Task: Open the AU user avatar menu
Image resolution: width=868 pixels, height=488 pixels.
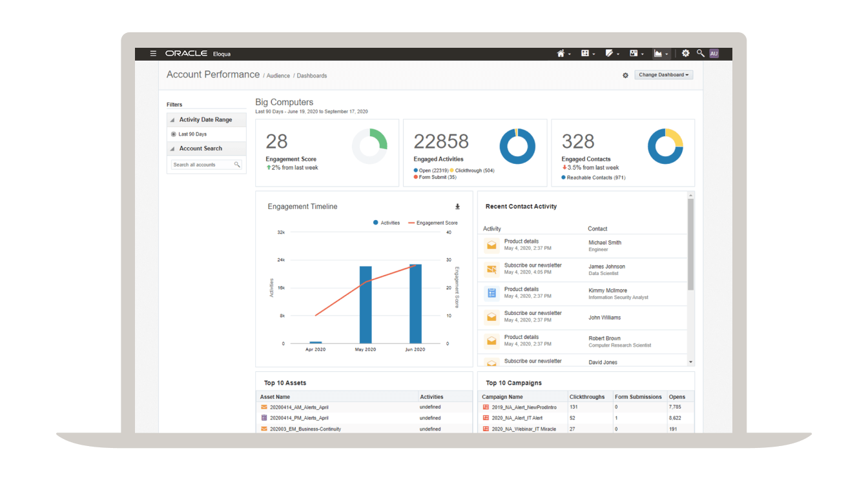Action: click(x=714, y=53)
